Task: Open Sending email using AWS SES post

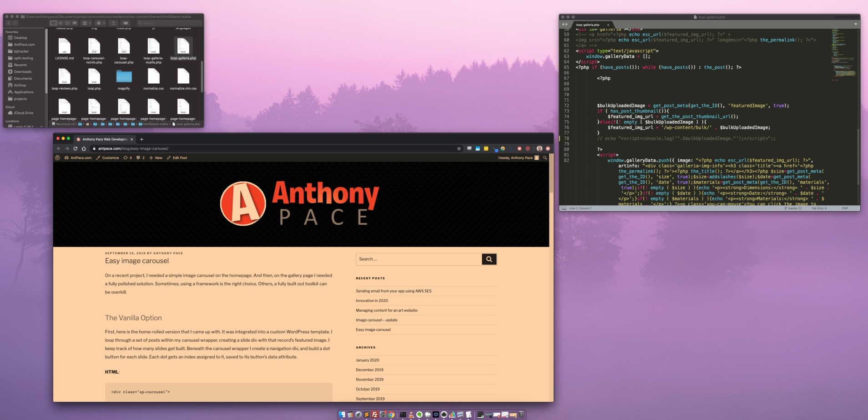Action: [394, 291]
